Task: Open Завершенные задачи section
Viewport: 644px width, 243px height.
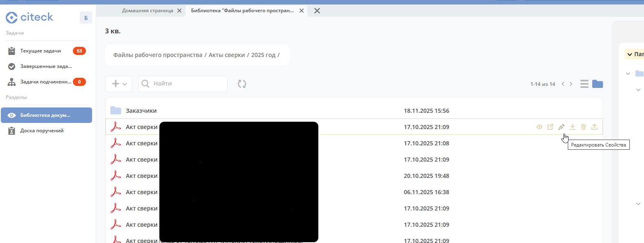Action: (x=46, y=66)
